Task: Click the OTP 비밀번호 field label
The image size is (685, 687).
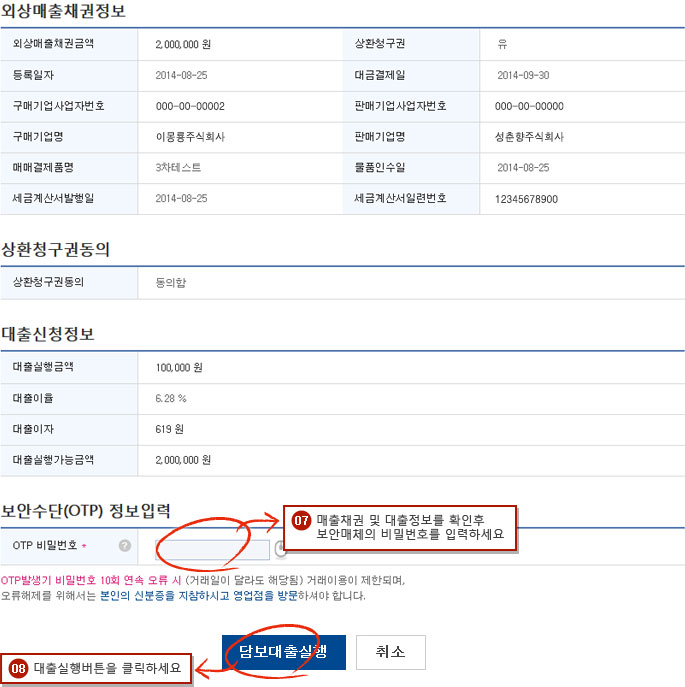Action: coord(45,545)
